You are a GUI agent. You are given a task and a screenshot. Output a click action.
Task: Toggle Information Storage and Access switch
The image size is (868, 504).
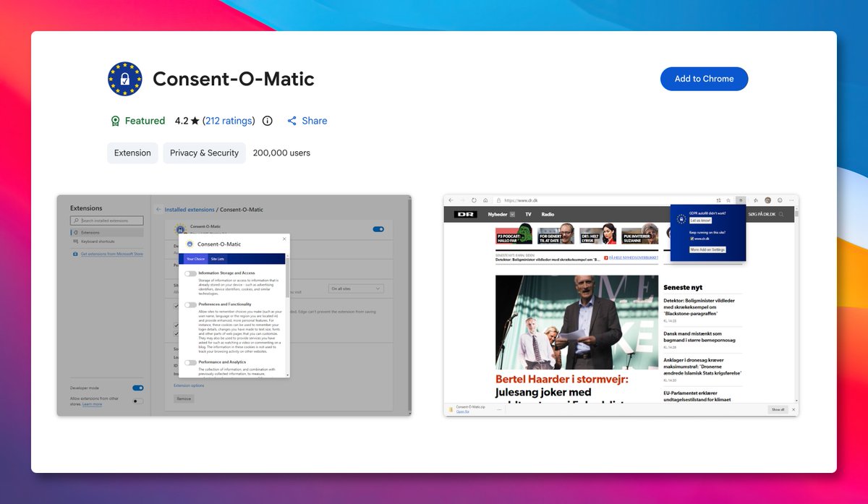190,273
